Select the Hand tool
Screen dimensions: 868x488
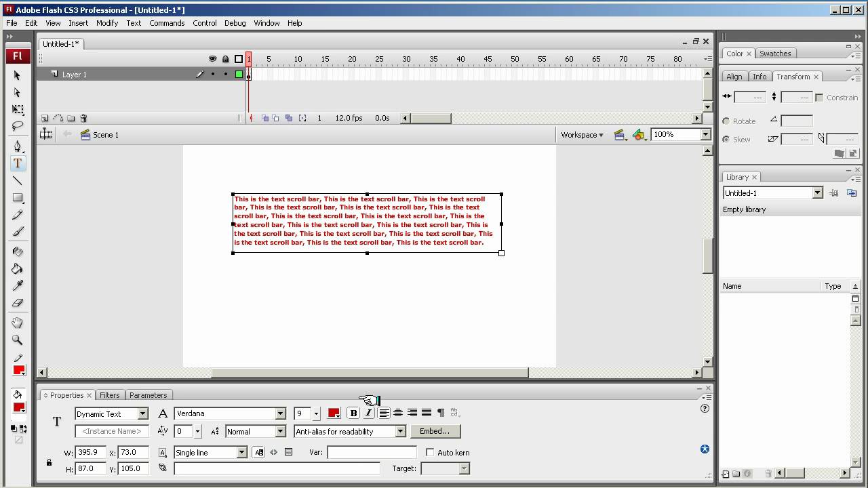tap(18, 323)
